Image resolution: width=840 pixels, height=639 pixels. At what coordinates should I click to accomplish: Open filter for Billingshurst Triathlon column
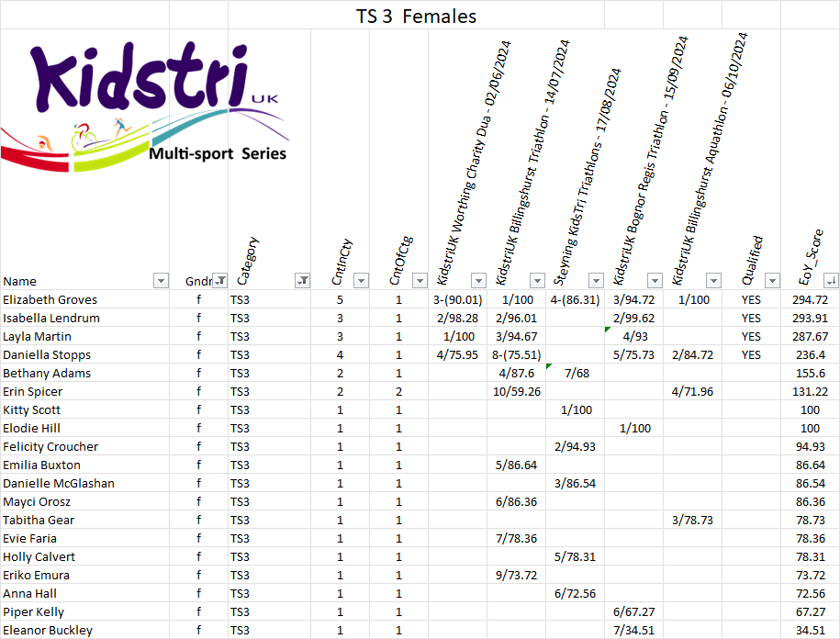[537, 281]
